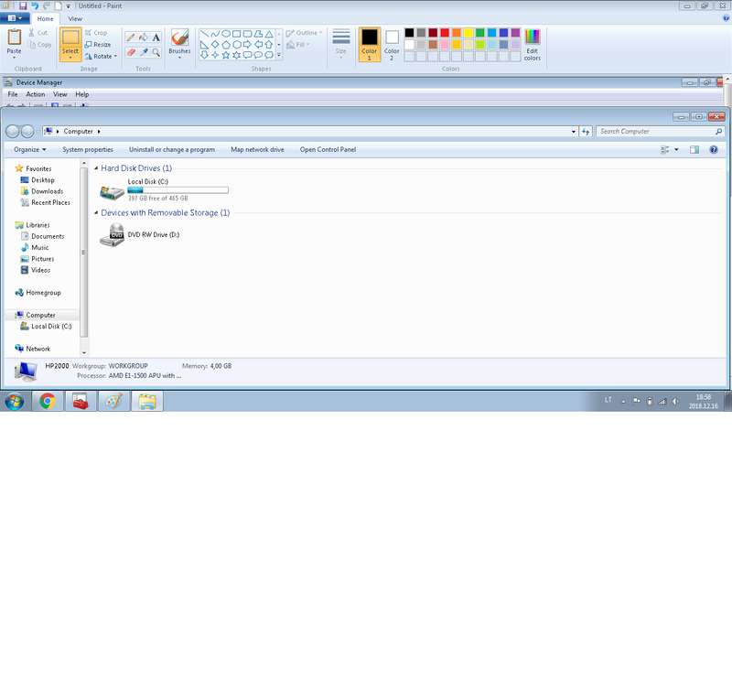Image resolution: width=732 pixels, height=700 pixels.
Task: Open Google Chrome from the taskbar
Action: (48, 401)
